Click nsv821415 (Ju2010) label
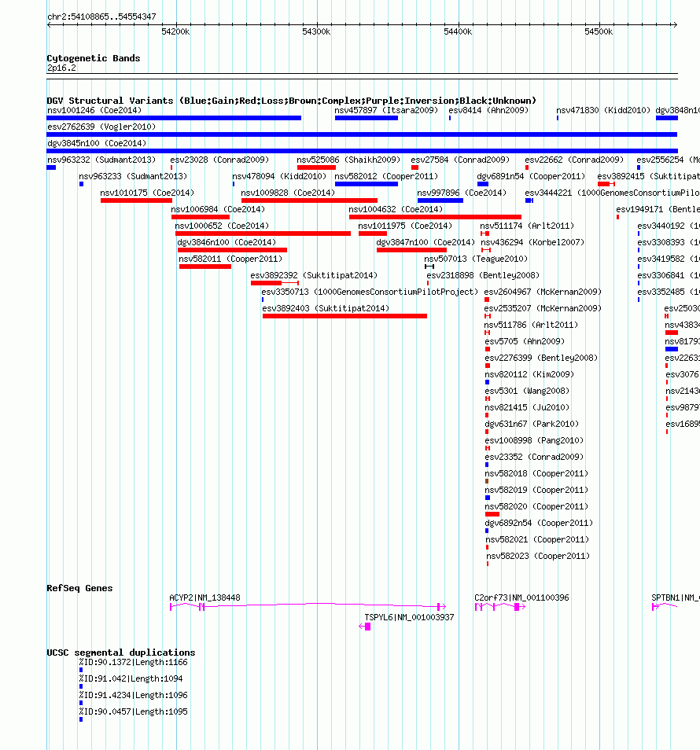Screen dimensions: 700x750 tap(527, 407)
